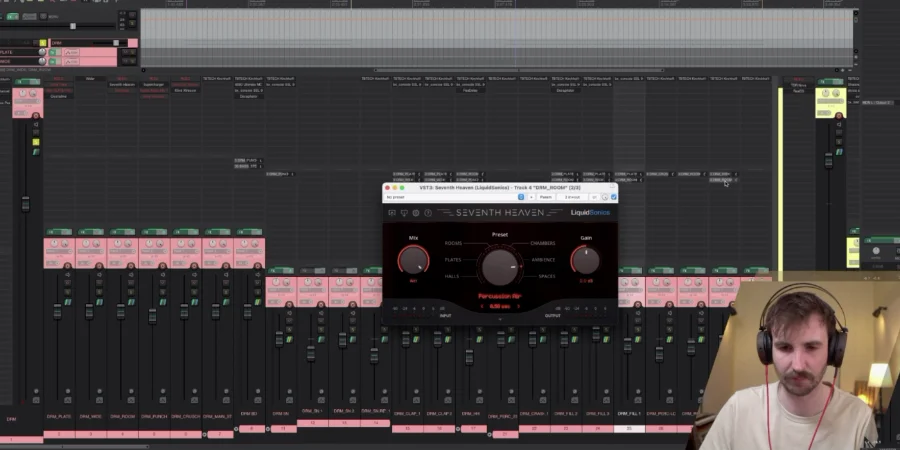
Task: Toggle the plugin bypass checkbox
Action: point(614,197)
